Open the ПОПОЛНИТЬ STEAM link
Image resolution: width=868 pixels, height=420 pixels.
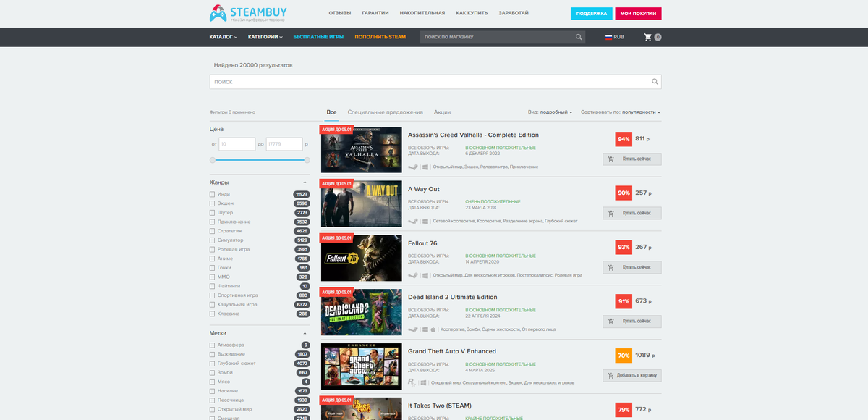pyautogui.click(x=380, y=37)
